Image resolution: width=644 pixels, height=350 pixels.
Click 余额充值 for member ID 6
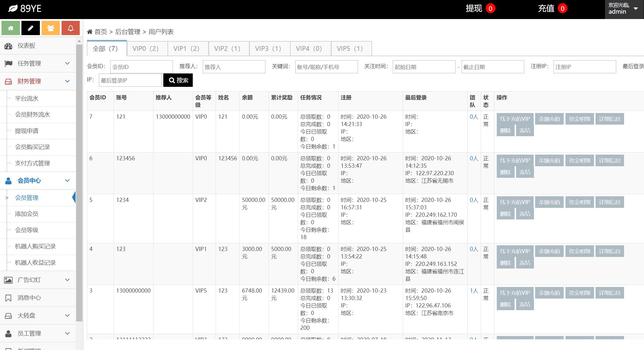(549, 160)
